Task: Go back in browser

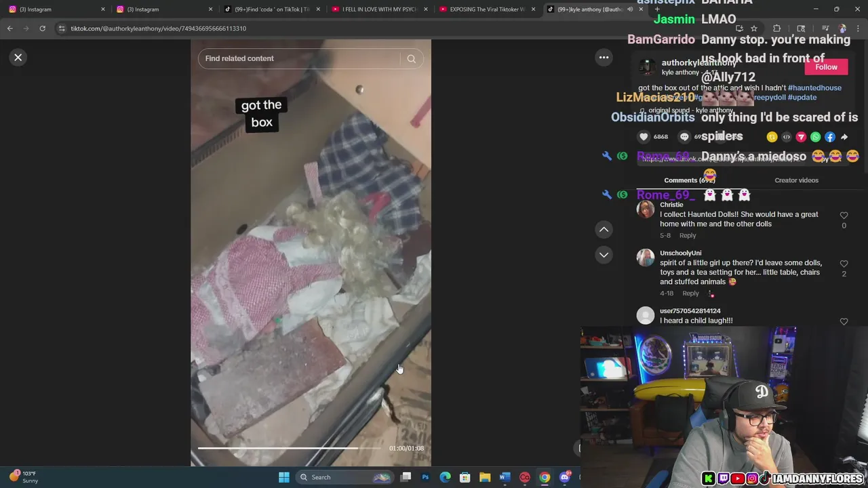Action: (x=9, y=28)
